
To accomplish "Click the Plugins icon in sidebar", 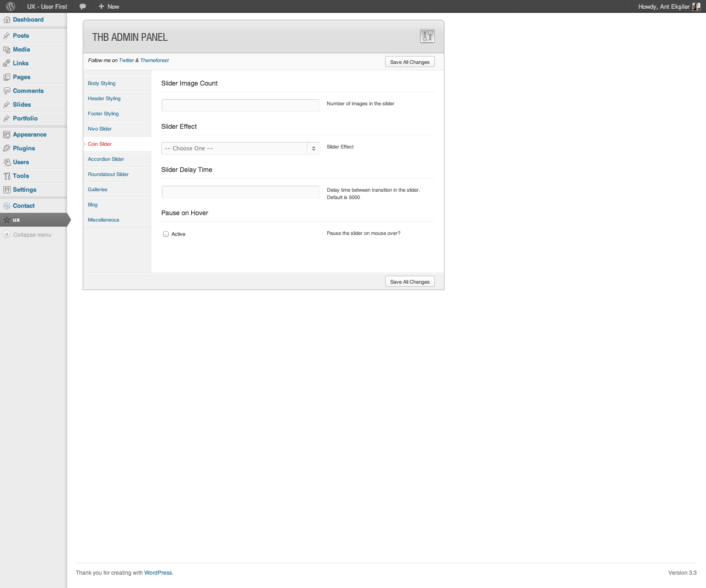I will click(x=6, y=148).
